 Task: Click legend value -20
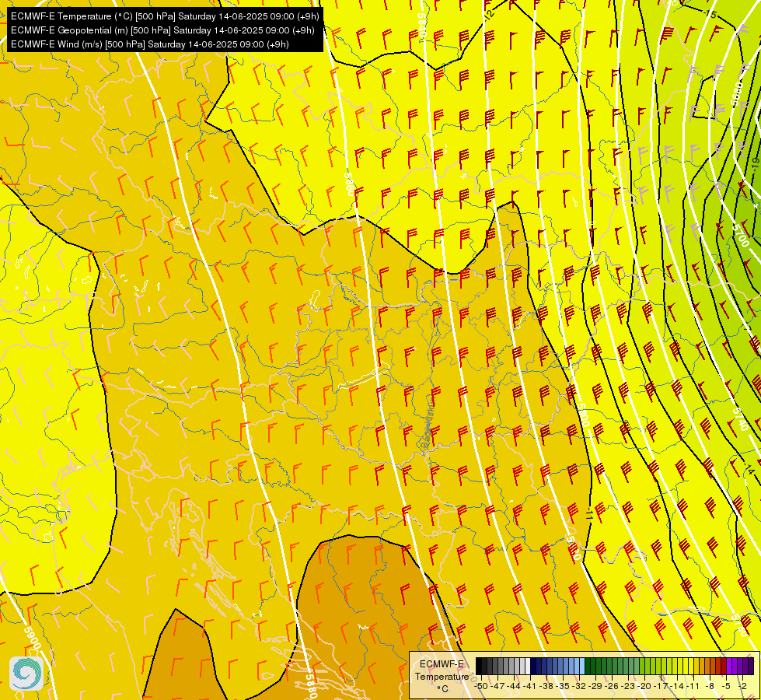pyautogui.click(x=644, y=686)
